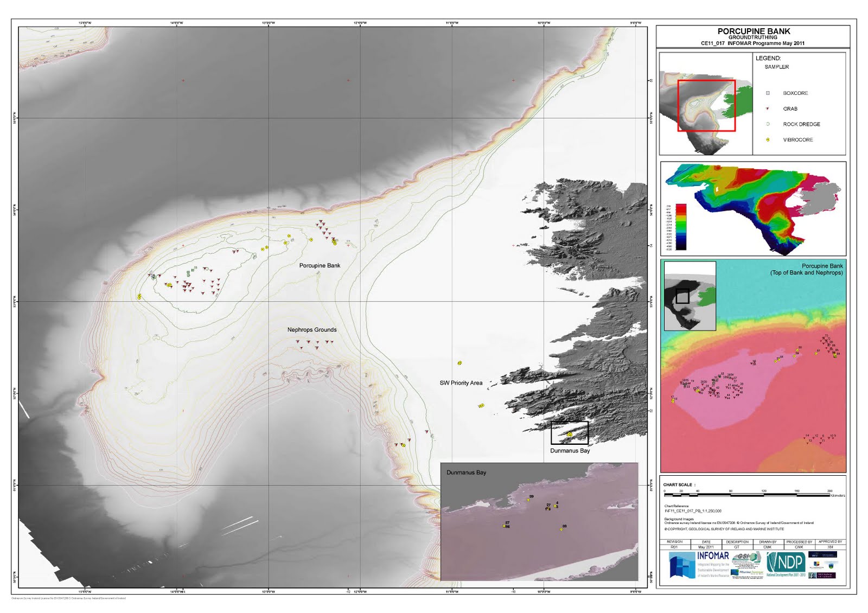Select the ROCK DREDGE symbol in the legend
Screen dimensions: 868x613
click(768, 123)
